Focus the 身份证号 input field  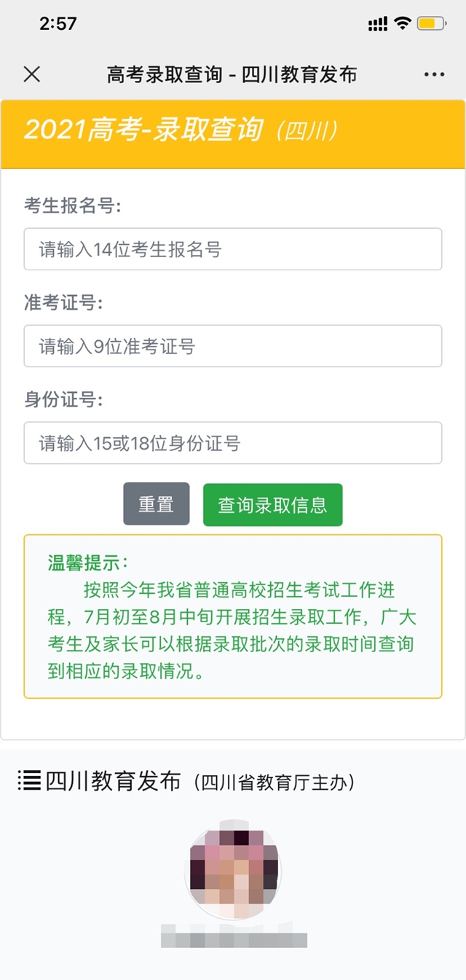(233, 443)
